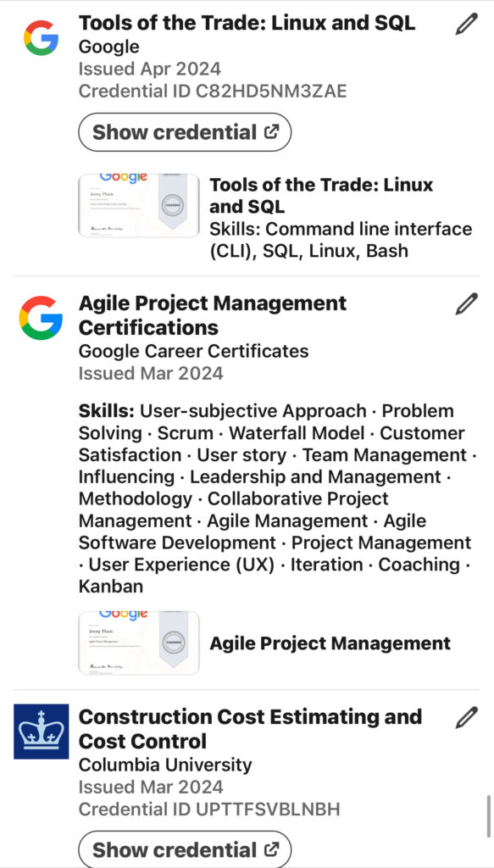
Task: Open the Google logo beside Agile Project Management
Action: pos(41,317)
